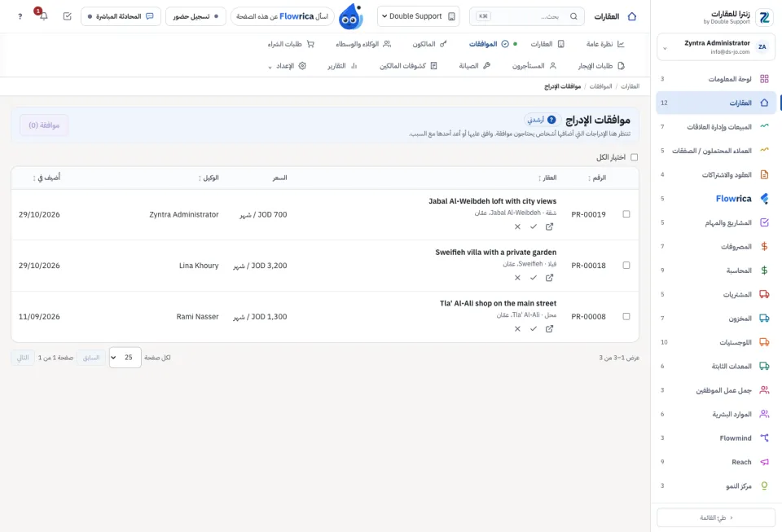Click the Flowrica droplet mascot icon
Image resolution: width=782 pixels, height=532 pixels.
coord(350,16)
